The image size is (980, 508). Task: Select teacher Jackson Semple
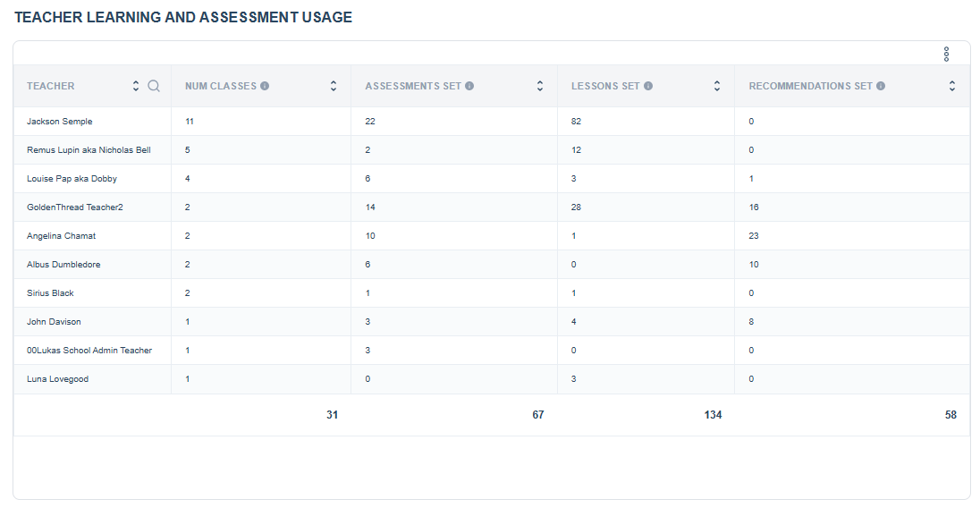coord(59,122)
